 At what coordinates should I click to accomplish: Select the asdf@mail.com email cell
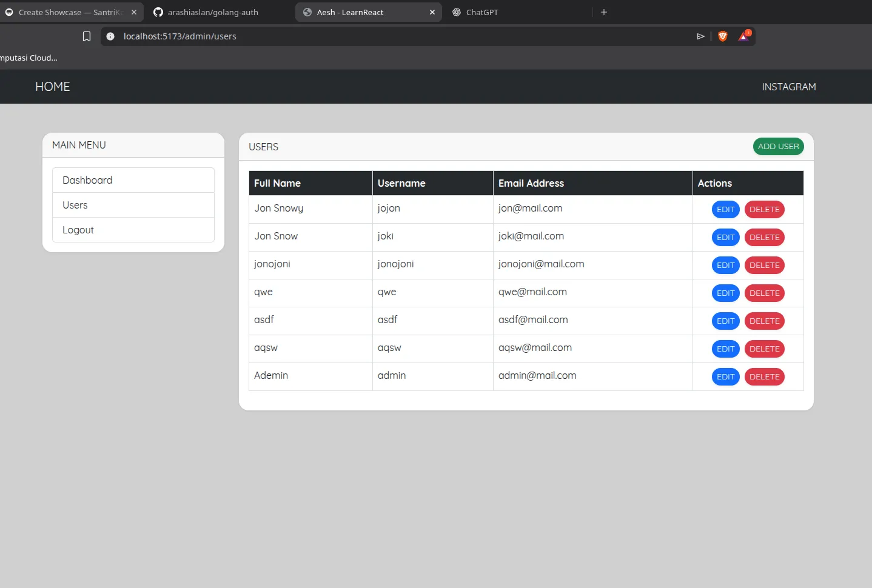(593, 321)
